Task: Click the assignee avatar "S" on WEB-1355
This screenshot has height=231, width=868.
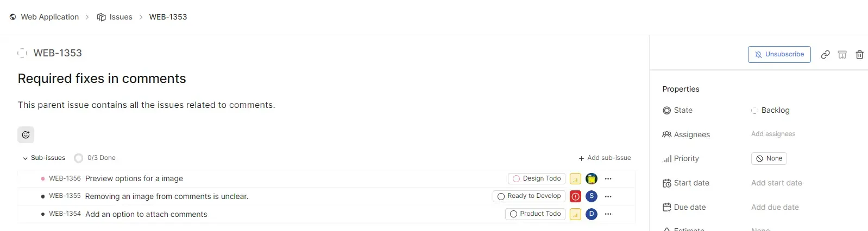Action: pos(592,196)
